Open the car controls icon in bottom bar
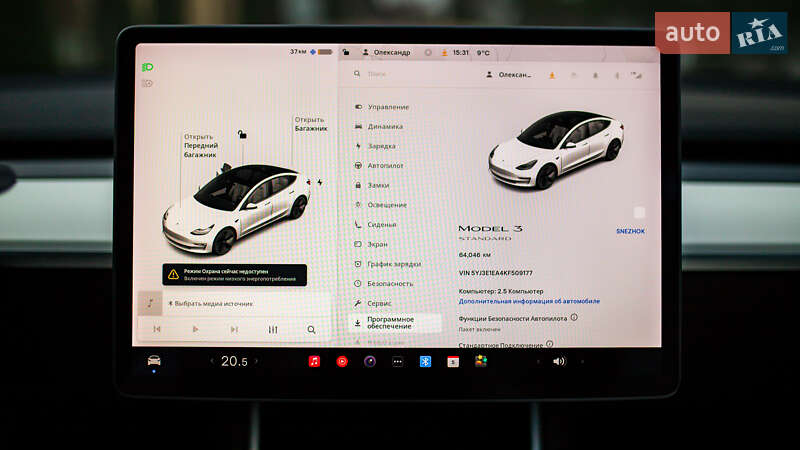 pos(154,361)
